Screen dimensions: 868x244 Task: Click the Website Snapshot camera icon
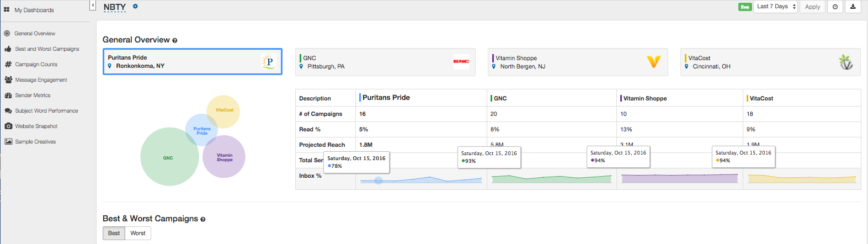8,126
